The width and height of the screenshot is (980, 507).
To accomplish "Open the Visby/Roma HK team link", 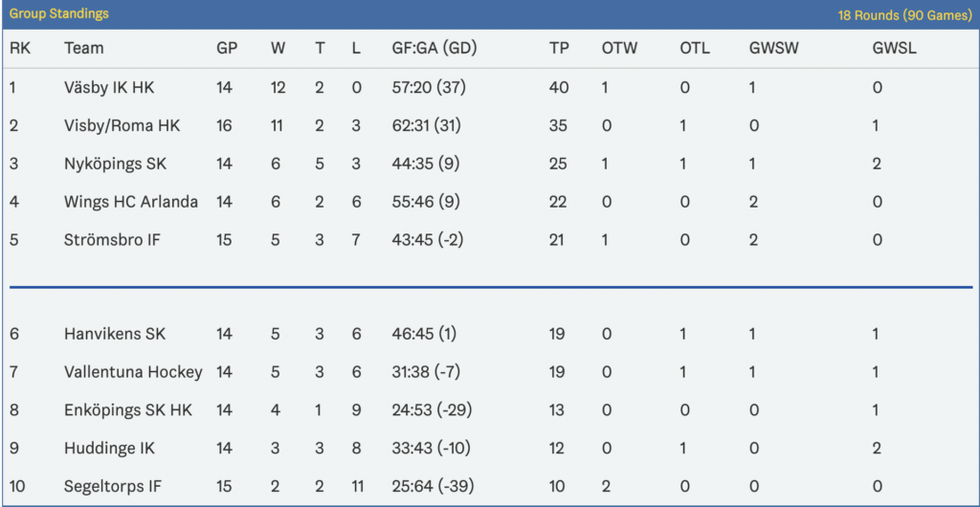I will click(x=122, y=125).
